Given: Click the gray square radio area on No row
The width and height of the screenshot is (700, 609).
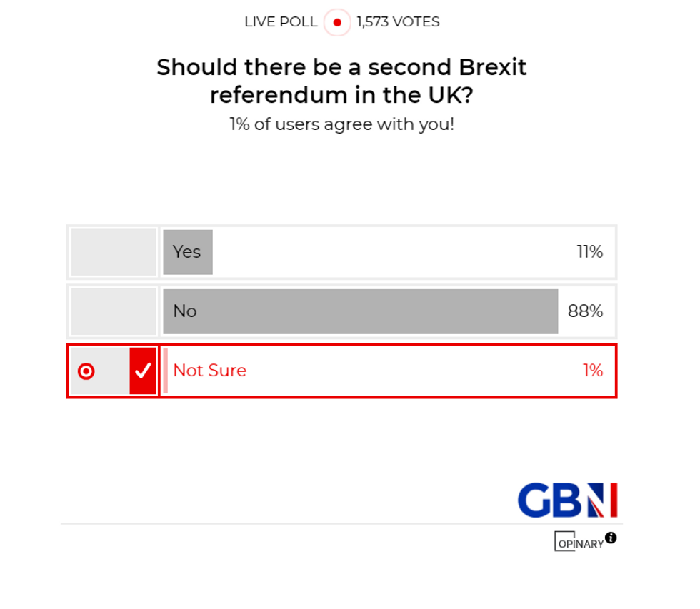Looking at the screenshot, I should click(113, 311).
